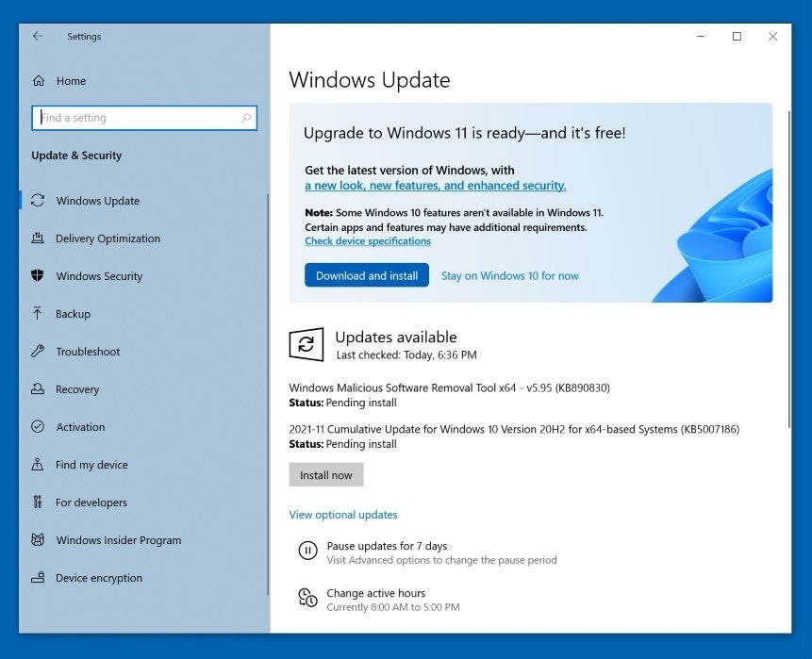Choose Stay on Windows 10 for now

click(509, 276)
